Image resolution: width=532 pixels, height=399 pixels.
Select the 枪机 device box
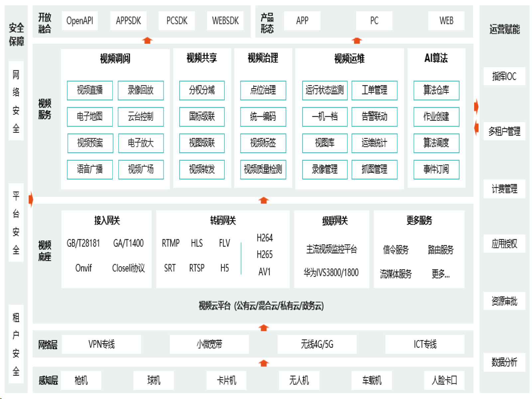81,380
